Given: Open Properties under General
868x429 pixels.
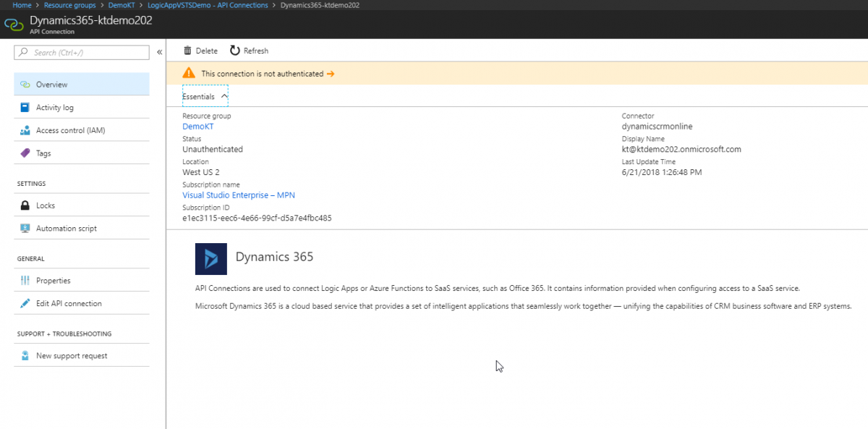Looking at the screenshot, I should (82, 281).
